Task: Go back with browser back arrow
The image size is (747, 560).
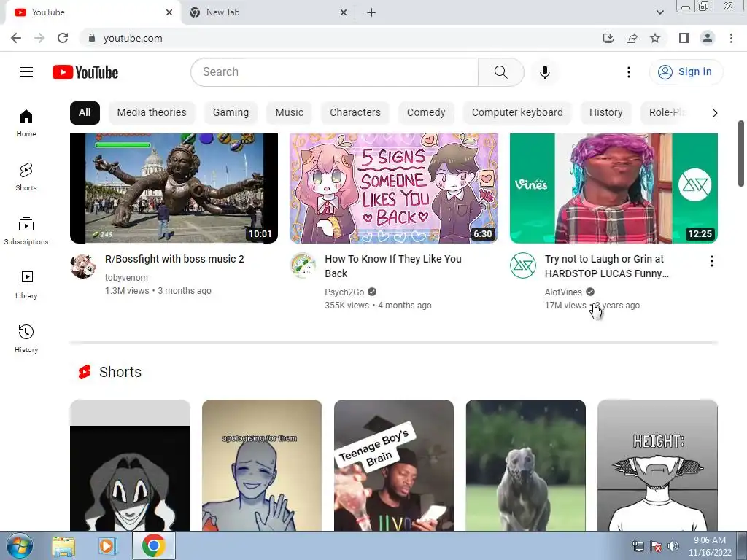Action: [x=16, y=38]
